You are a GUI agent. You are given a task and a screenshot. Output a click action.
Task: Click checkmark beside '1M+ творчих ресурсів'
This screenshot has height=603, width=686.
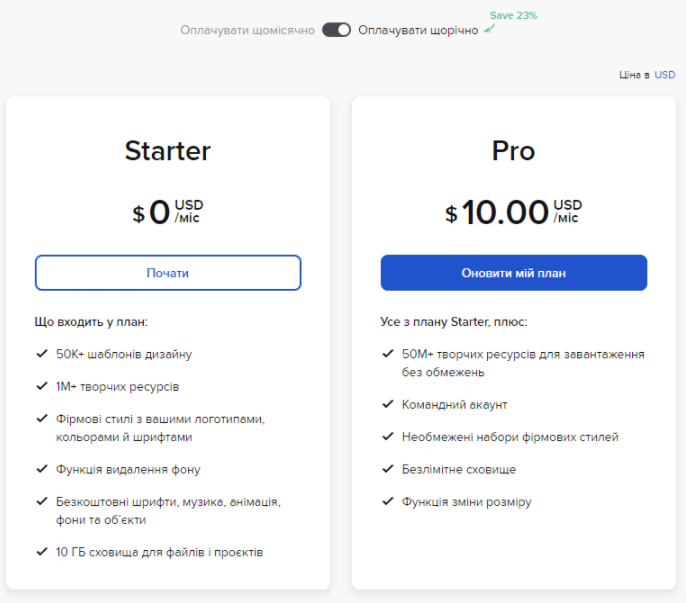point(42,386)
